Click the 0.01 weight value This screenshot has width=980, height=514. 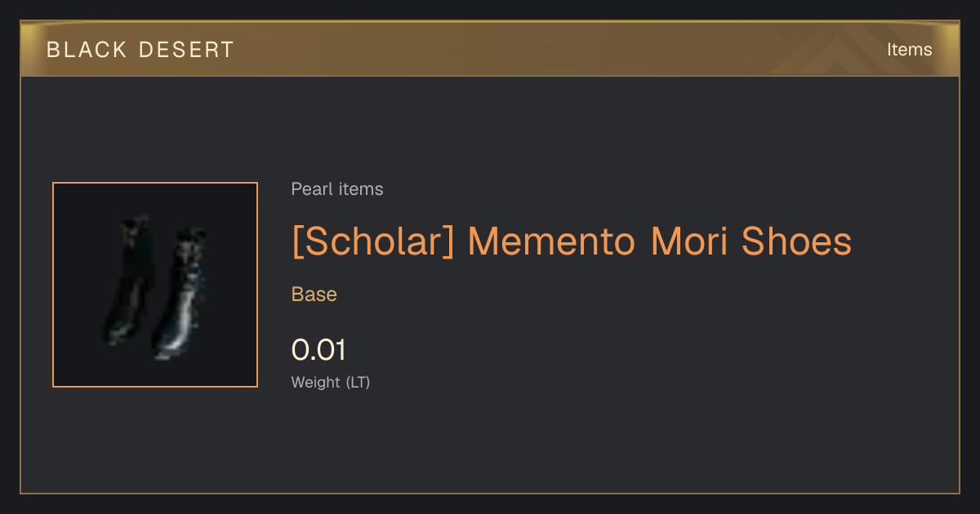coord(318,350)
